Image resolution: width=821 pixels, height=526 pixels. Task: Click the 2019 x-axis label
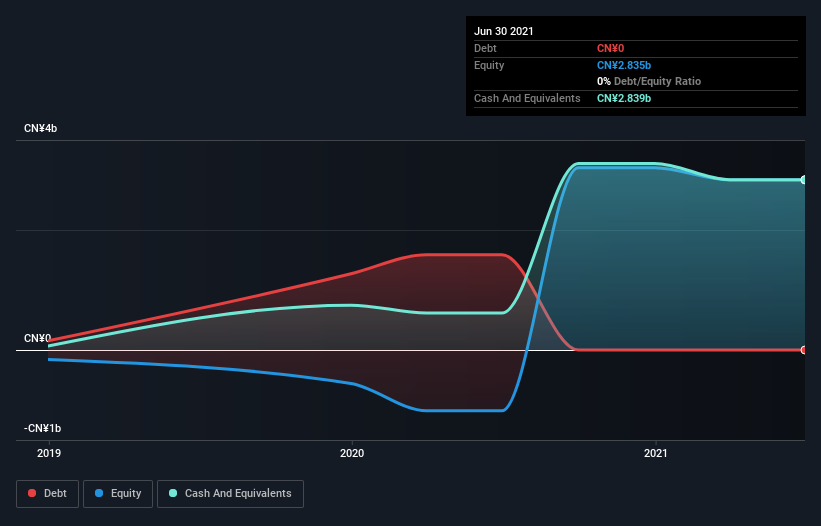49,453
